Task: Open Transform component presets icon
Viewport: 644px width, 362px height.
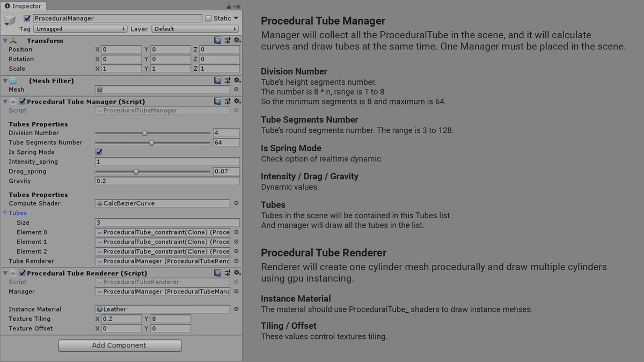Action: tap(228, 40)
